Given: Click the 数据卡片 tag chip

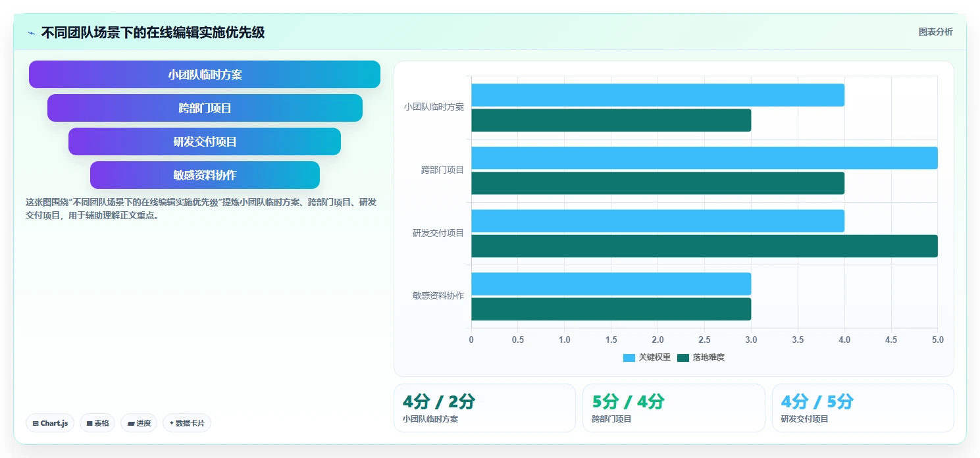Looking at the screenshot, I should pyautogui.click(x=187, y=423).
